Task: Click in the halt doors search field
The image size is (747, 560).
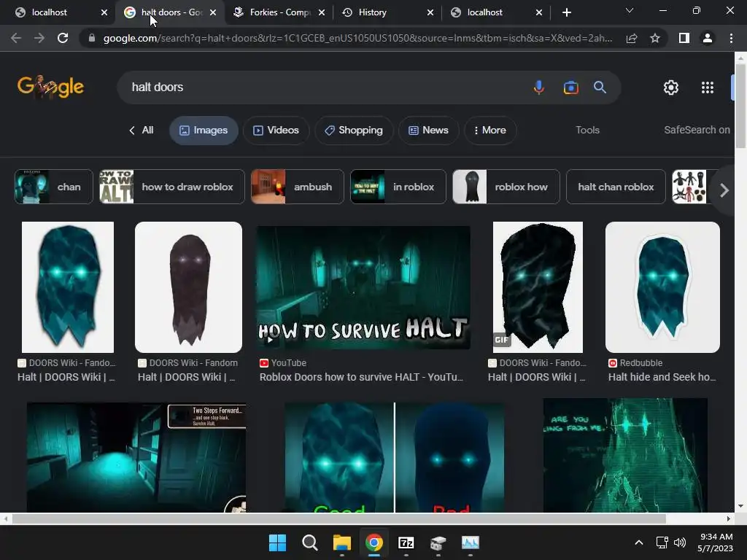Action: [324, 87]
